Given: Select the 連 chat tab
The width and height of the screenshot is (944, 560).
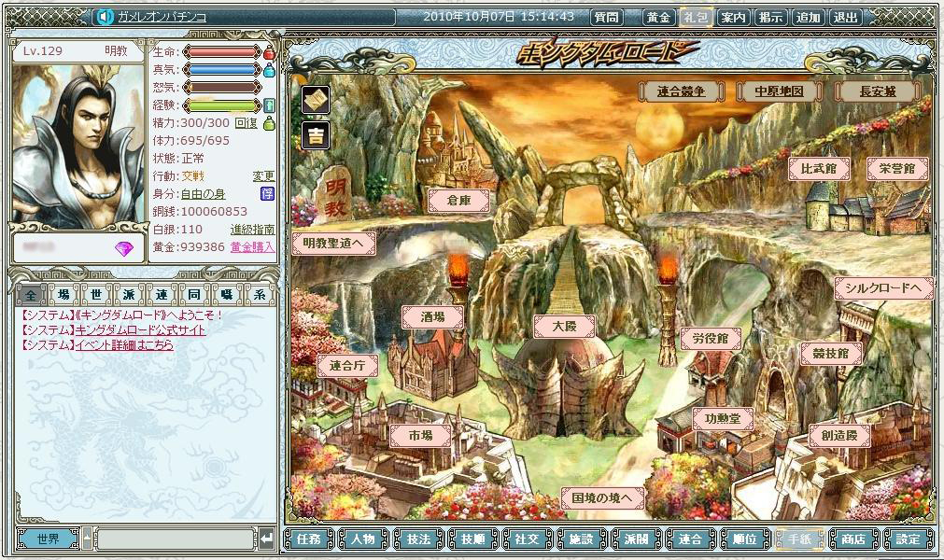Looking at the screenshot, I should coord(162,295).
